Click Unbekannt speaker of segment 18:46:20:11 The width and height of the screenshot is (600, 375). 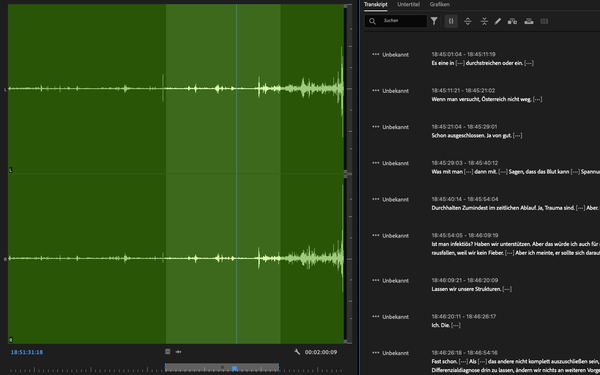[395, 317]
